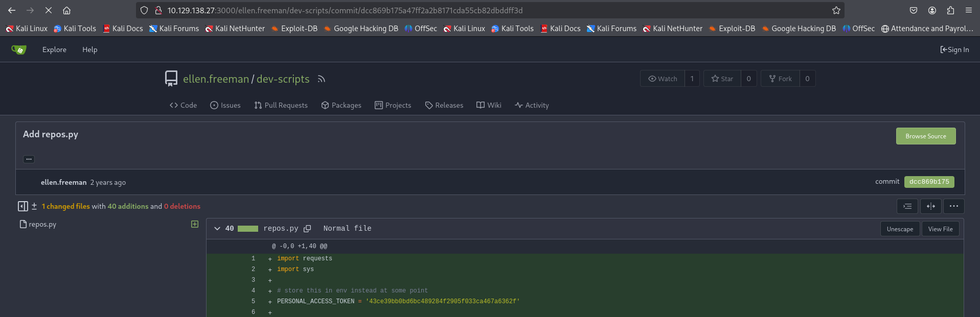
Task: Switch to split diff view
Action: (931, 206)
